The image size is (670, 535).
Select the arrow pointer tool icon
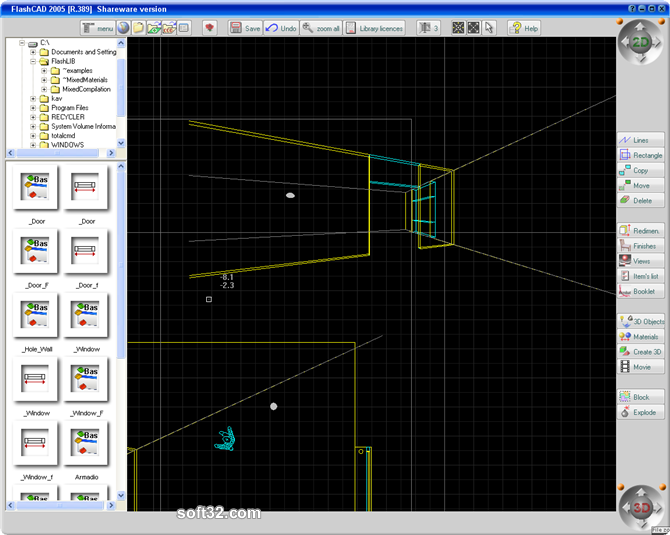[489, 28]
